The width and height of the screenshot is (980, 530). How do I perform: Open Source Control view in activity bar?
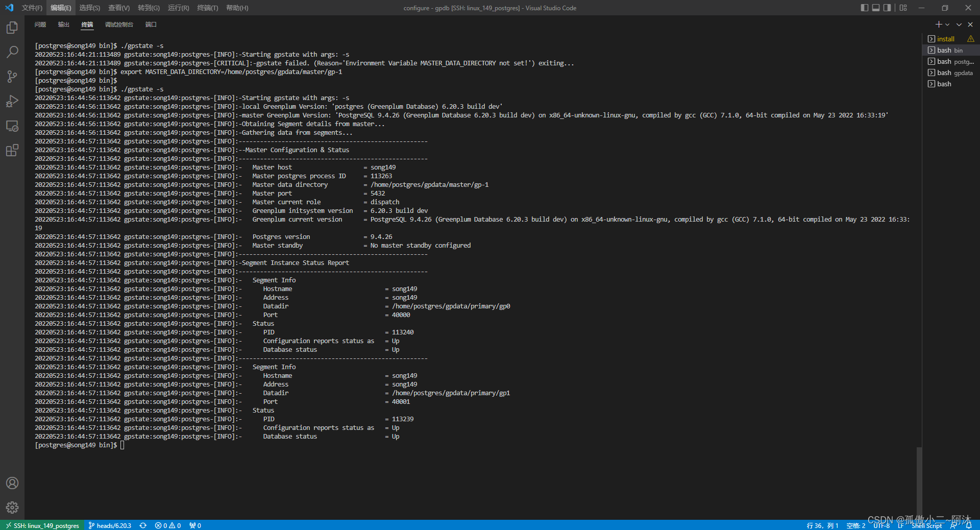point(12,77)
